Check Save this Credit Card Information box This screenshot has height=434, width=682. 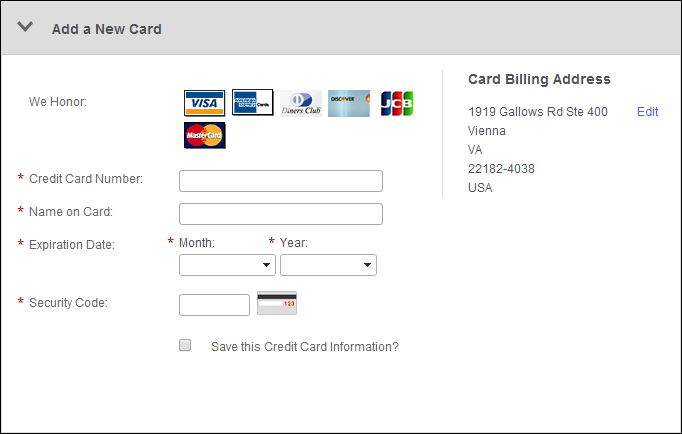[185, 345]
